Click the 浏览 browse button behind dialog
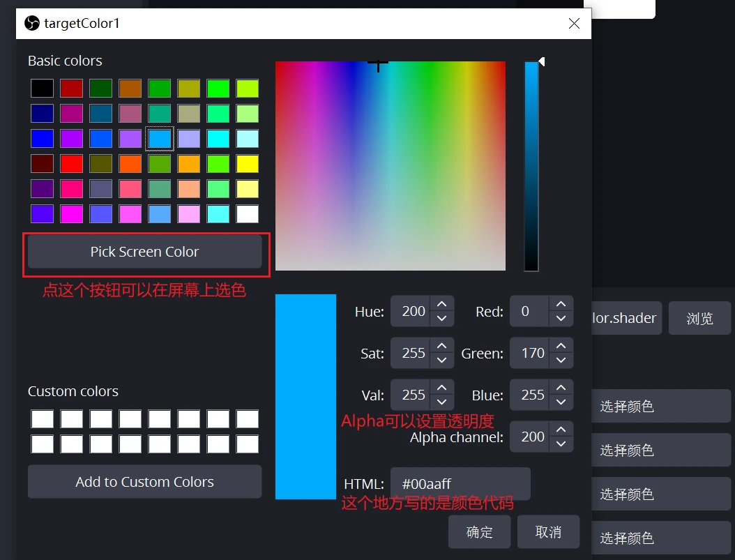 click(x=699, y=318)
